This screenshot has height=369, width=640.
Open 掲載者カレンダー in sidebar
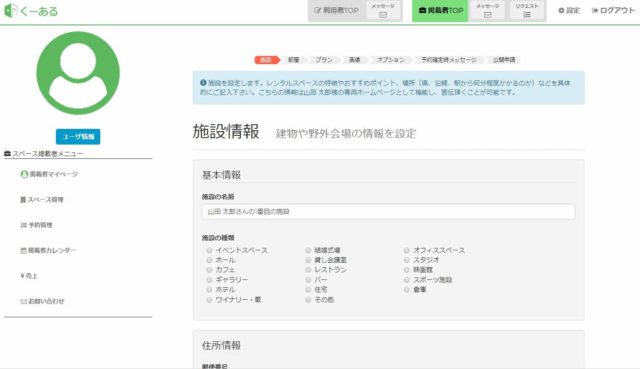coord(48,250)
